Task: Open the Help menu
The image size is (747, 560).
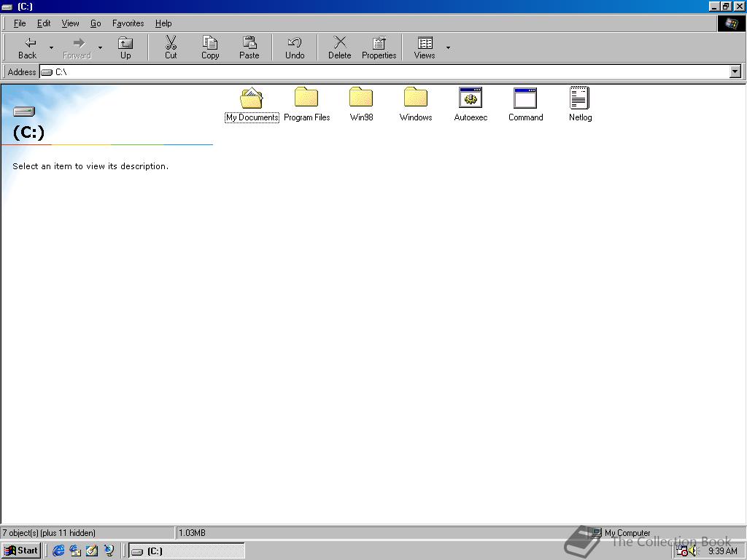Action: [163, 23]
